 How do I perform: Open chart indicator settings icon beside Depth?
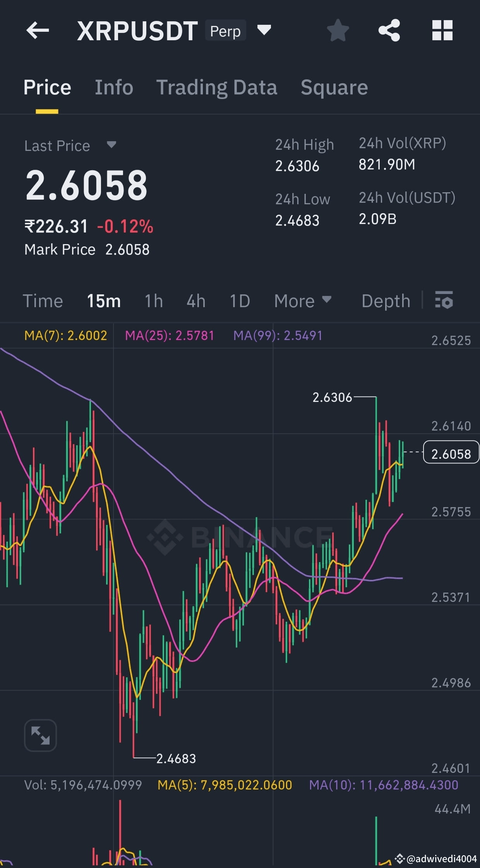click(x=444, y=301)
